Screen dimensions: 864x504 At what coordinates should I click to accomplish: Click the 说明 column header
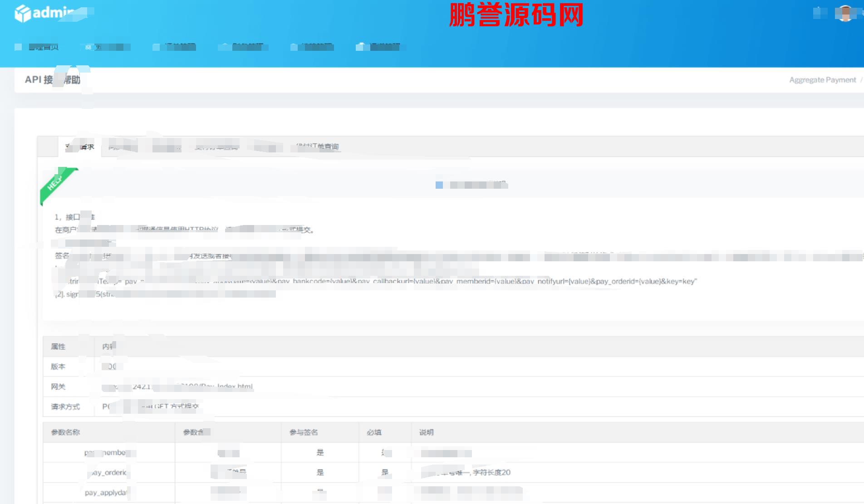click(x=426, y=432)
